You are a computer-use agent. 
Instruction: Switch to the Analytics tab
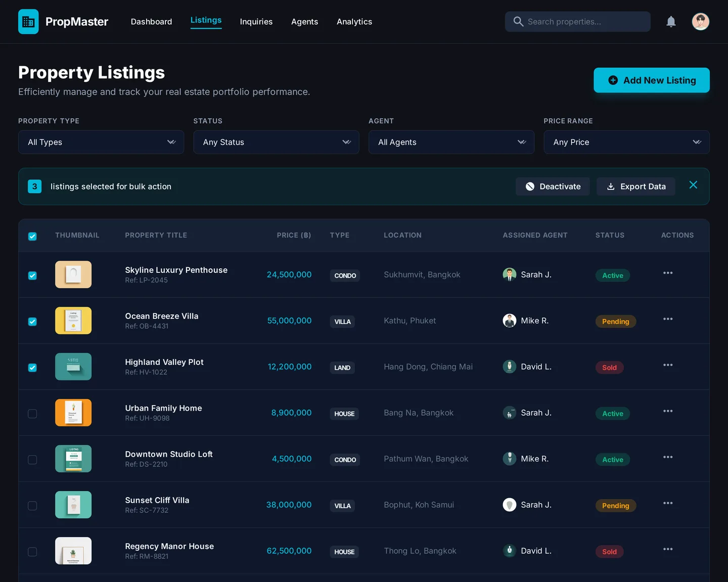(x=354, y=21)
